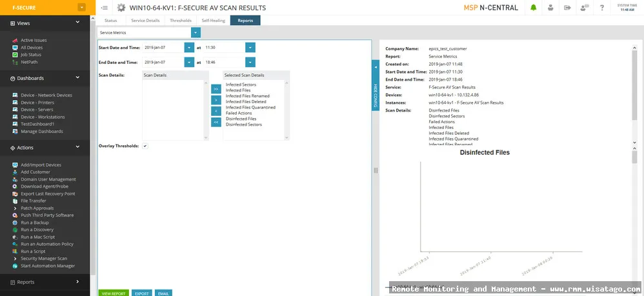Open Device - Printers dashboard

pos(37,103)
